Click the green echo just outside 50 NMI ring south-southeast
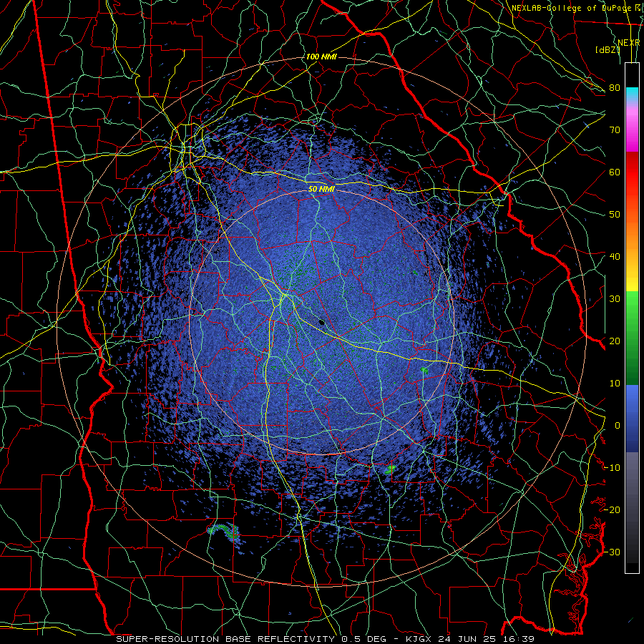The width and height of the screenshot is (644, 644). (390, 469)
